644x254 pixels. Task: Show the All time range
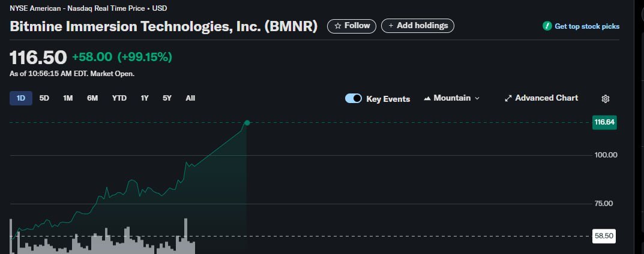[x=190, y=98]
